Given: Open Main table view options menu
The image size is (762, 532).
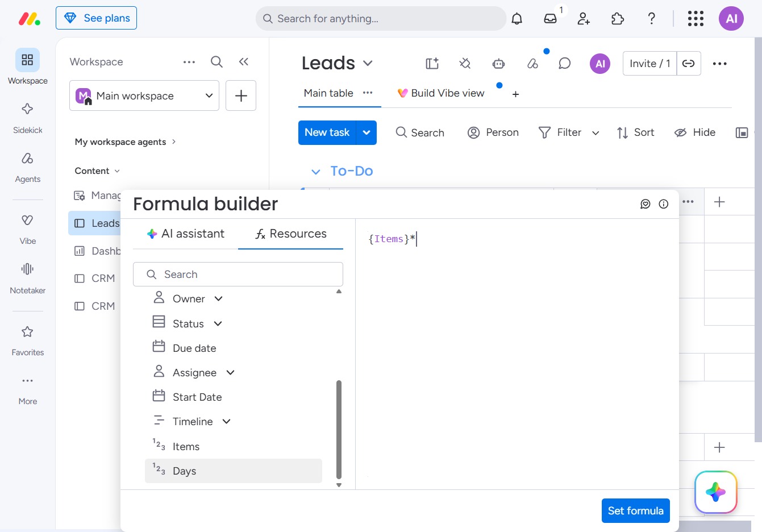Looking at the screenshot, I should pyautogui.click(x=368, y=93).
